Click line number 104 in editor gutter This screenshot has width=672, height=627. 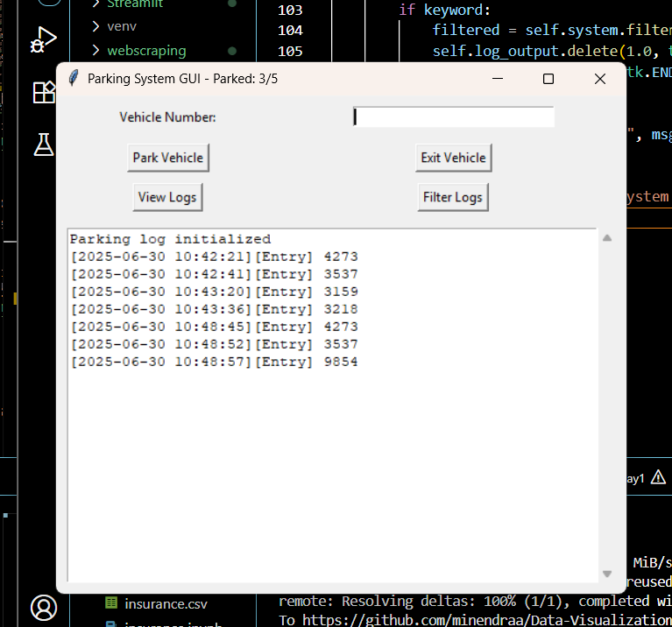(290, 31)
